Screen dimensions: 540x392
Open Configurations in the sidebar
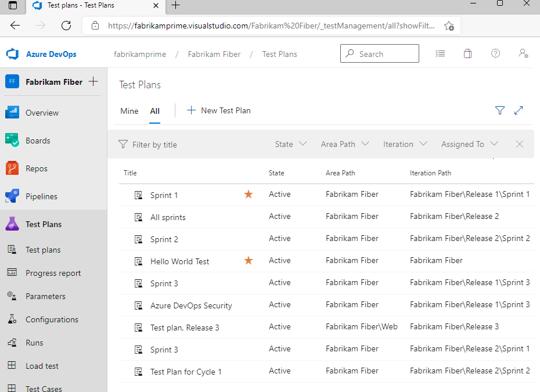pyautogui.click(x=53, y=319)
